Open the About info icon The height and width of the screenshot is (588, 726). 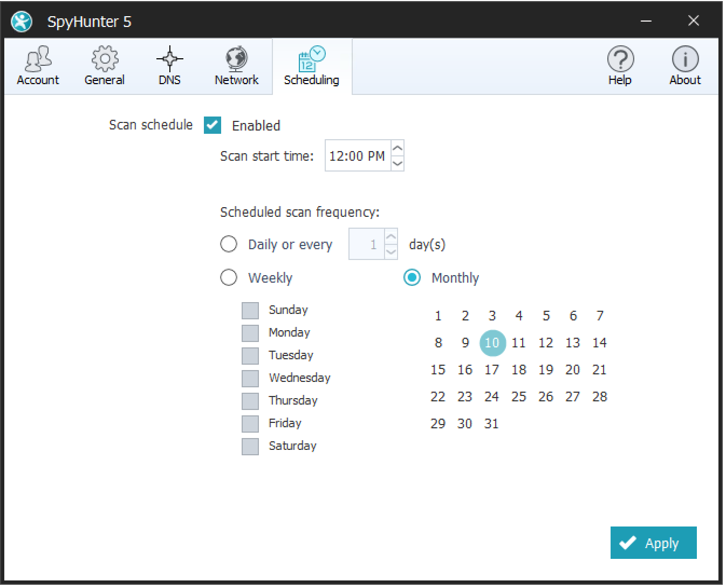(x=685, y=66)
